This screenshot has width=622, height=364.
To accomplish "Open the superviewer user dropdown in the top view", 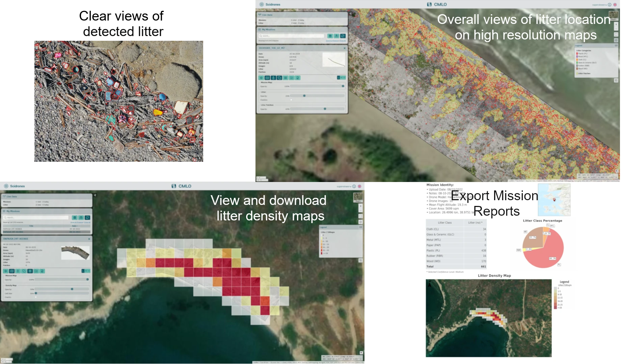I will pyautogui.click(x=599, y=5).
